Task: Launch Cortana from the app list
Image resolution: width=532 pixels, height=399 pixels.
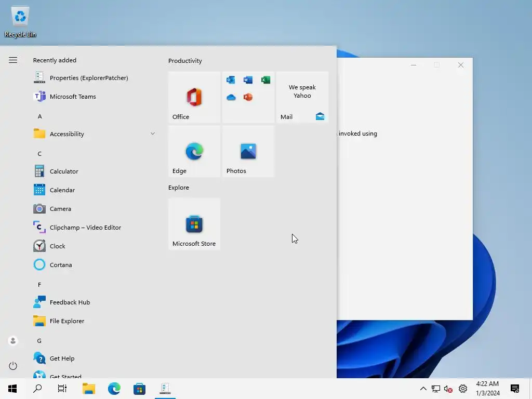Action: point(95,264)
